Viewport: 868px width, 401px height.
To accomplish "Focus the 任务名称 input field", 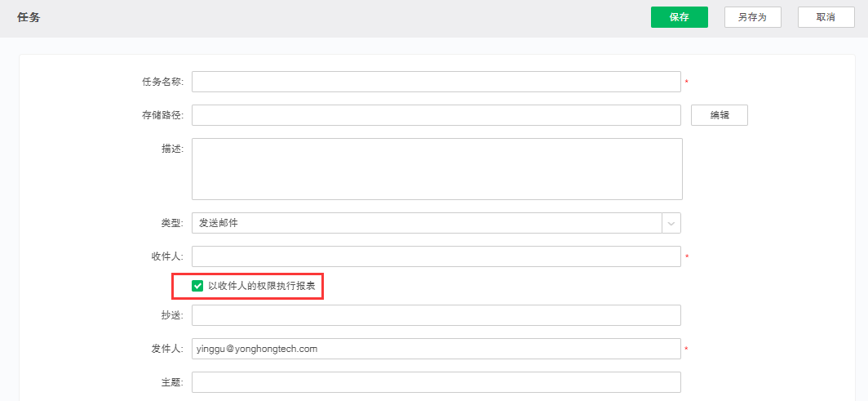I will click(436, 82).
